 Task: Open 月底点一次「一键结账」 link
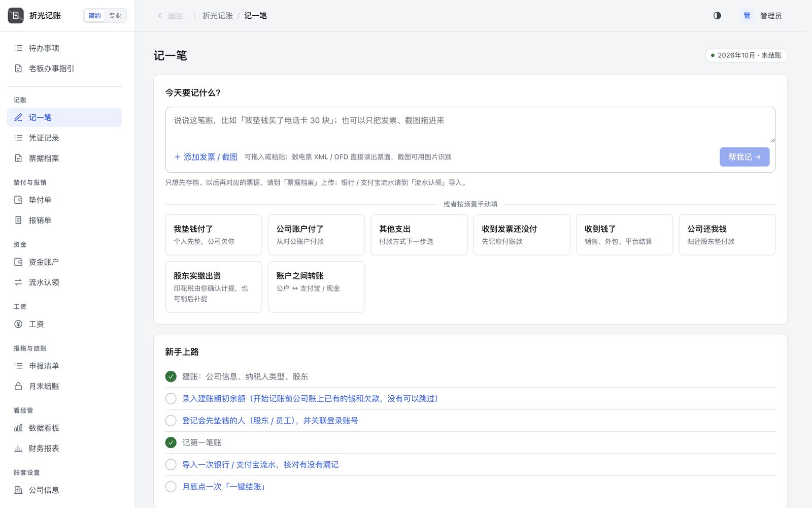tap(224, 486)
